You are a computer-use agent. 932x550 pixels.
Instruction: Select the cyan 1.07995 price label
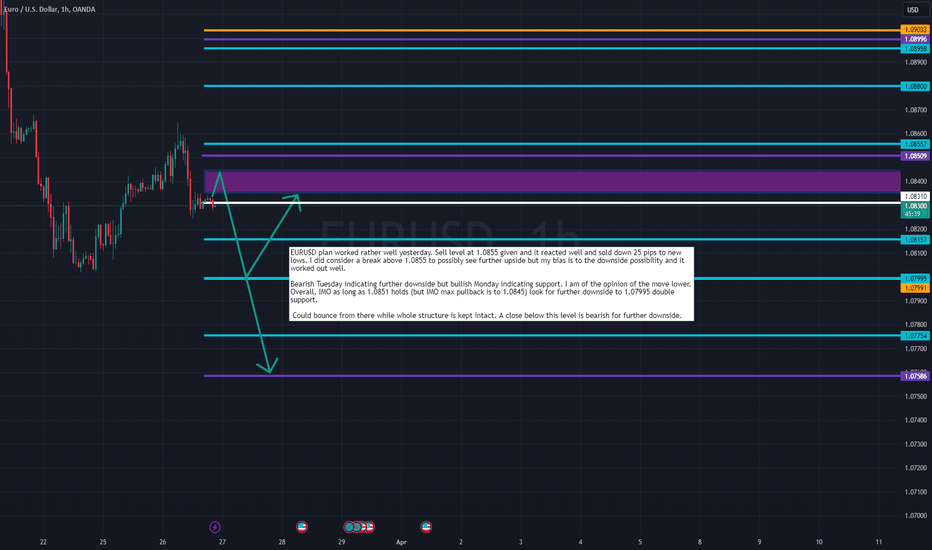point(915,278)
